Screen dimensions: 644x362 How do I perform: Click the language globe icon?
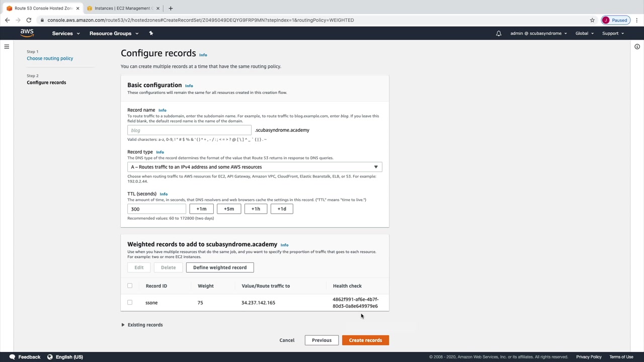click(50, 357)
